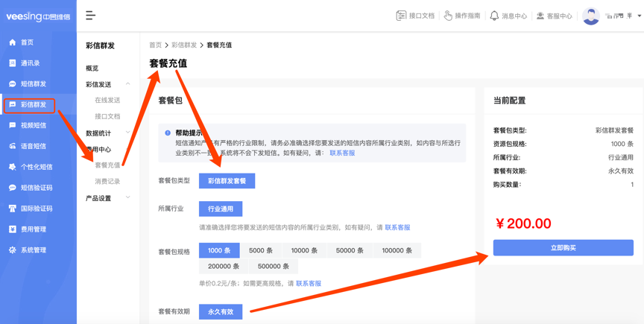Open 消息中心 bell notification icon
Screen dimensions: 644x324
coord(494,16)
